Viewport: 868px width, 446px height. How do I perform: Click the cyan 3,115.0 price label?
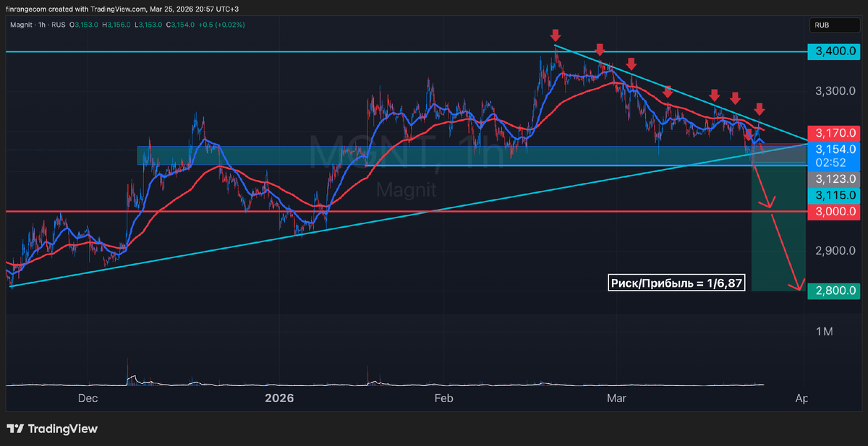click(835, 195)
